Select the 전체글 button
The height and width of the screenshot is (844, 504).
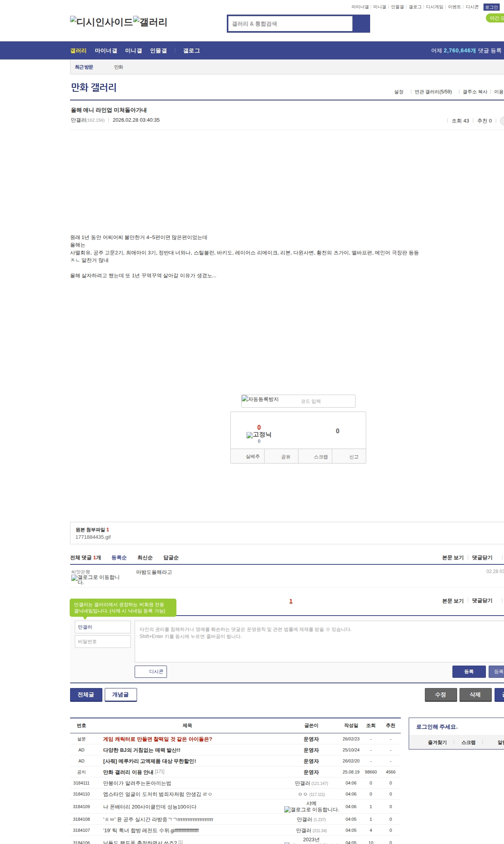(x=86, y=695)
